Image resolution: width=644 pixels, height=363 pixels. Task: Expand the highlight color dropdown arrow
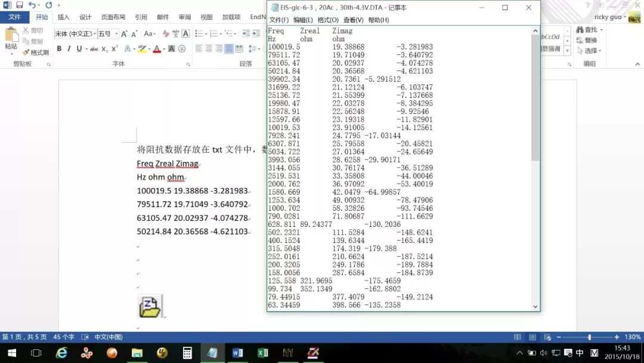coord(149,49)
